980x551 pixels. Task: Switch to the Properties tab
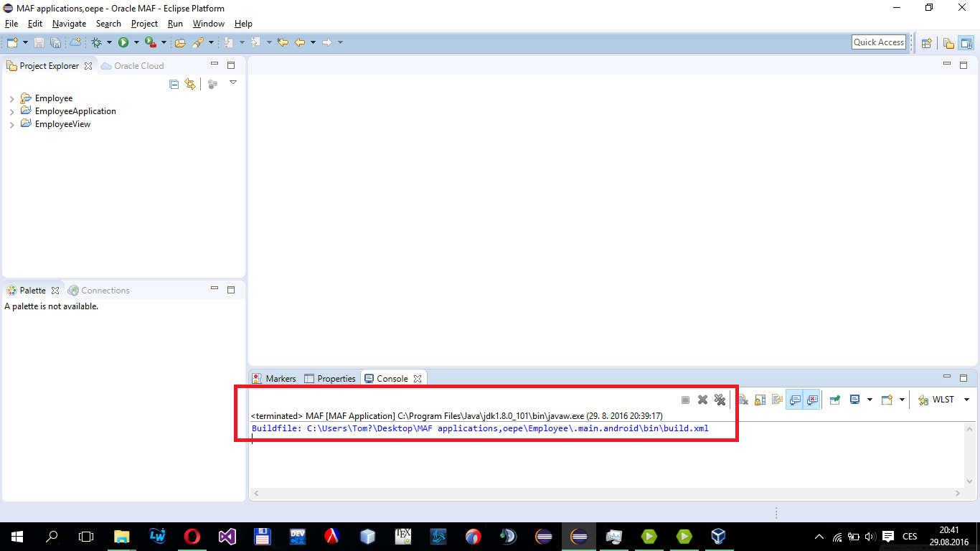coord(330,379)
